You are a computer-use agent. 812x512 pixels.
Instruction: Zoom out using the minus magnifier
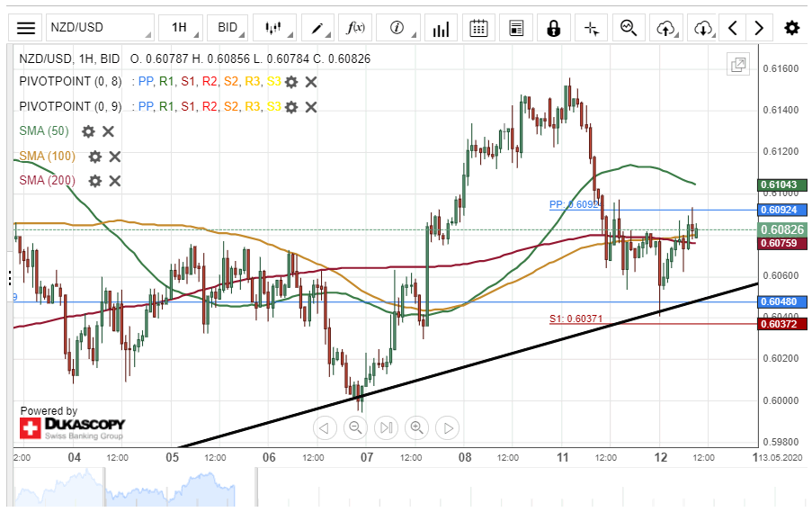click(x=355, y=428)
